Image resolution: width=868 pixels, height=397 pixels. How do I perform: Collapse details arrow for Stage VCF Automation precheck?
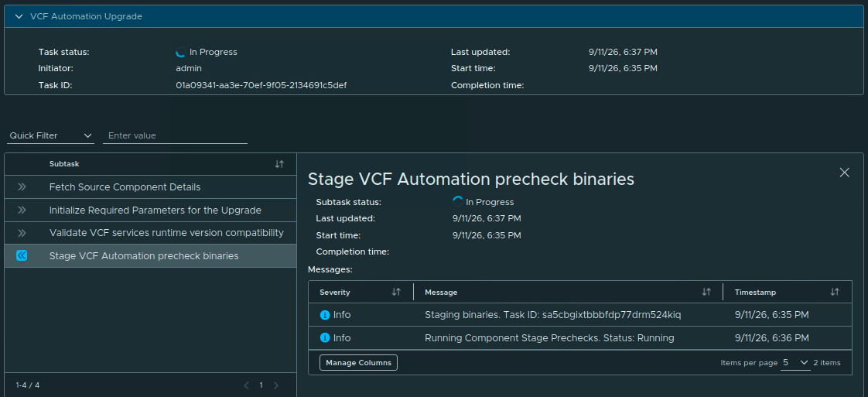tap(22, 255)
